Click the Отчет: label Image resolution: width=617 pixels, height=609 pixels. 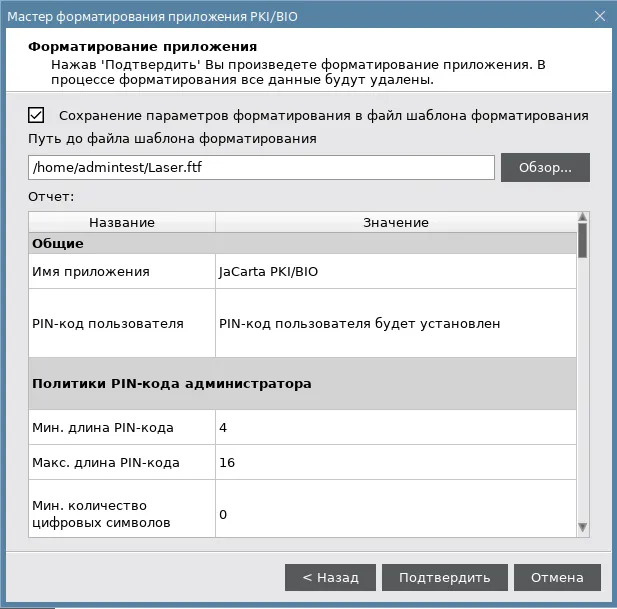[x=51, y=196]
